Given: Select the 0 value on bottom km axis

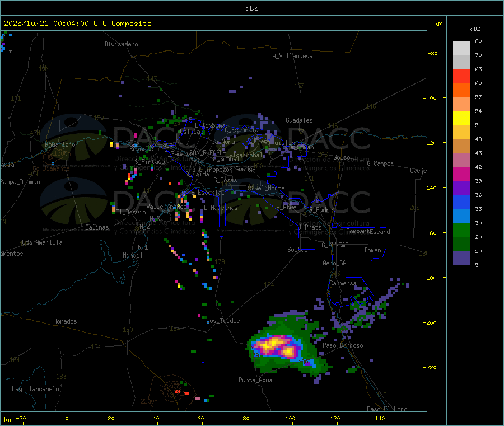Looking at the screenshot, I should [67, 418].
